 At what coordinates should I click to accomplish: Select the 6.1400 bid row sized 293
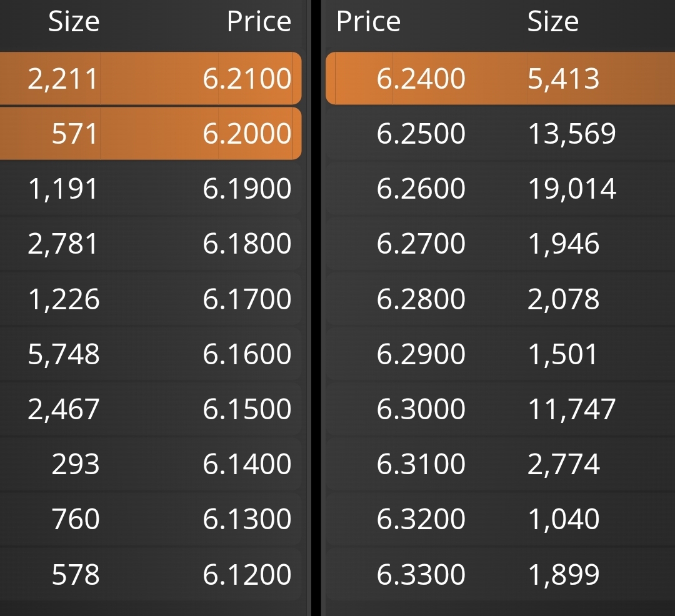[150, 464]
